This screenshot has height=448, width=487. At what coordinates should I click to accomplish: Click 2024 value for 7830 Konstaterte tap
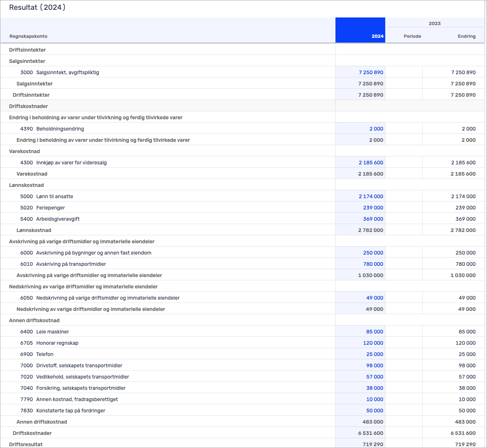coord(374,411)
